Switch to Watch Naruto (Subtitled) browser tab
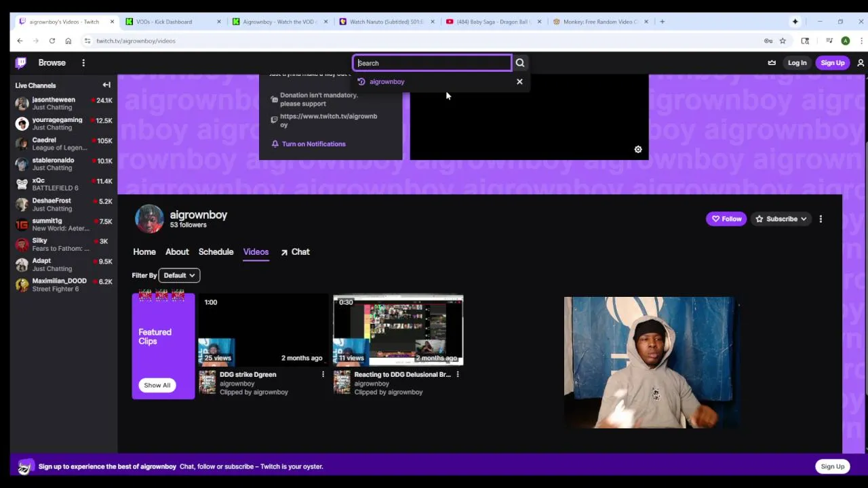 386,22
